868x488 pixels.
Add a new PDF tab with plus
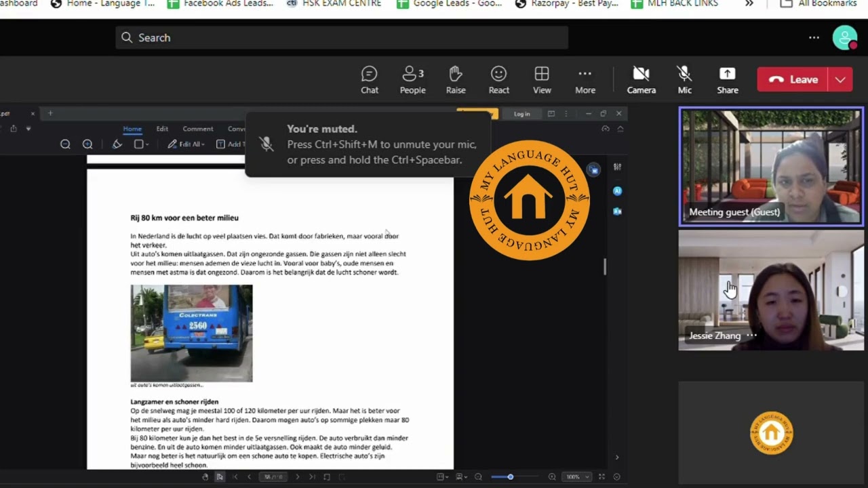tap(50, 113)
